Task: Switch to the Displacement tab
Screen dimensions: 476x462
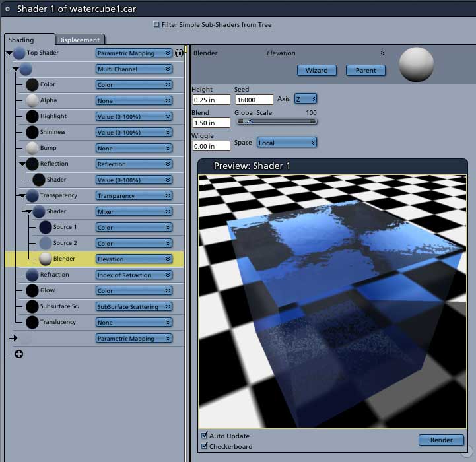Action: (79, 40)
